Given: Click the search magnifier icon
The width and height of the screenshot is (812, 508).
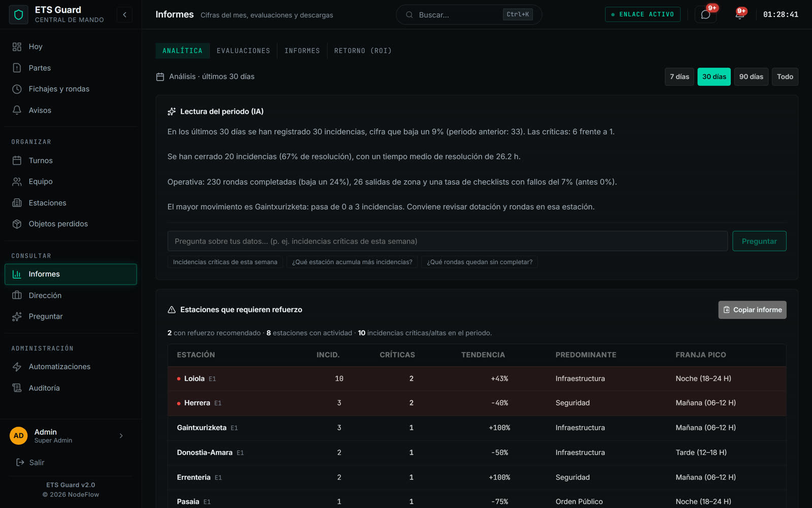Looking at the screenshot, I should [409, 15].
